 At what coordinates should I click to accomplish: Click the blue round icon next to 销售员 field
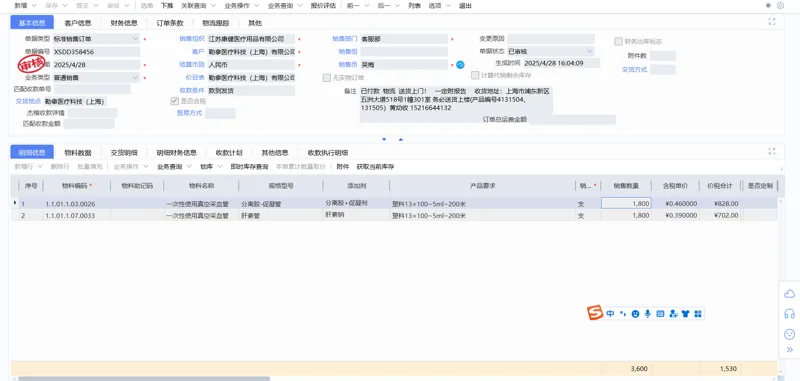[x=460, y=65]
